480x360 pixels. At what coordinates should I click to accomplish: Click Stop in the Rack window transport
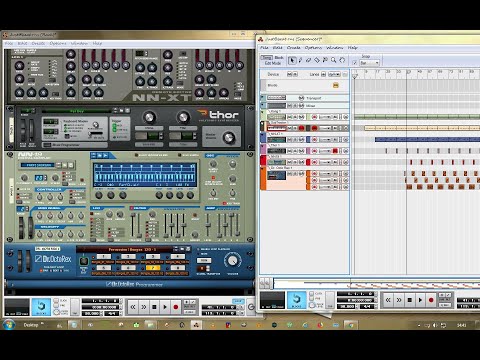click(154, 307)
